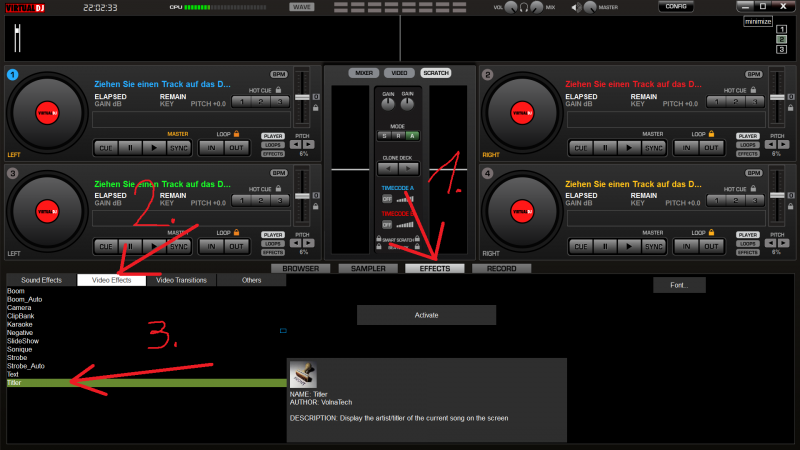
Task: Show LOOPS panel on deck 1
Action: pos(273,145)
